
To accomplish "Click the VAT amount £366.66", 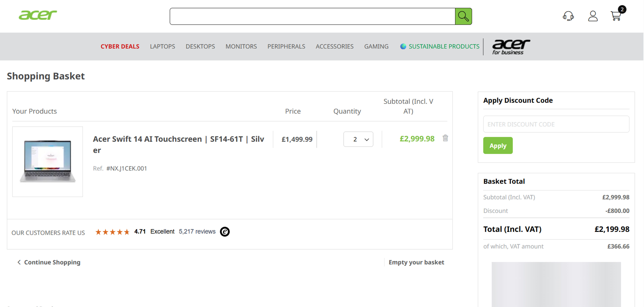I will coord(618,246).
